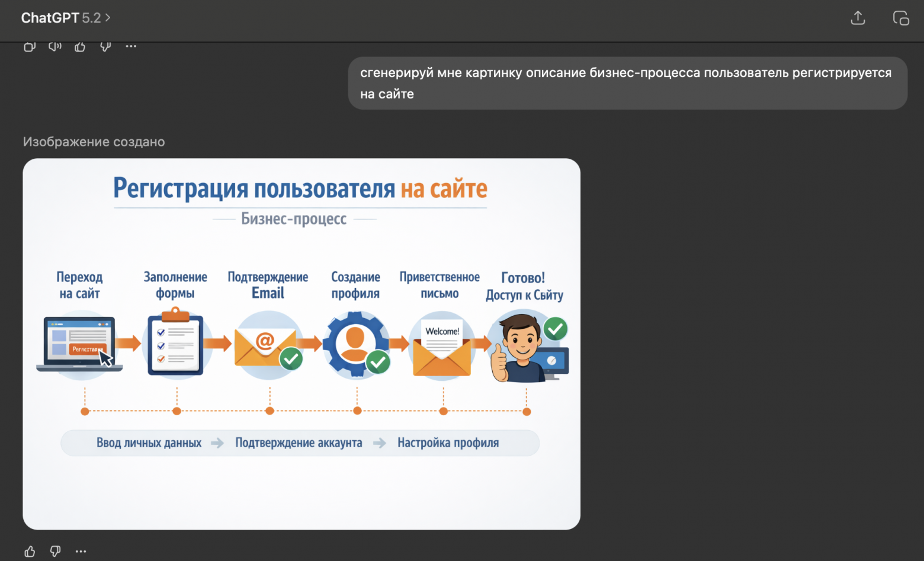Viewport: 924px width, 561px height.
Task: Like the generated image with thumbs up
Action: tap(29, 551)
